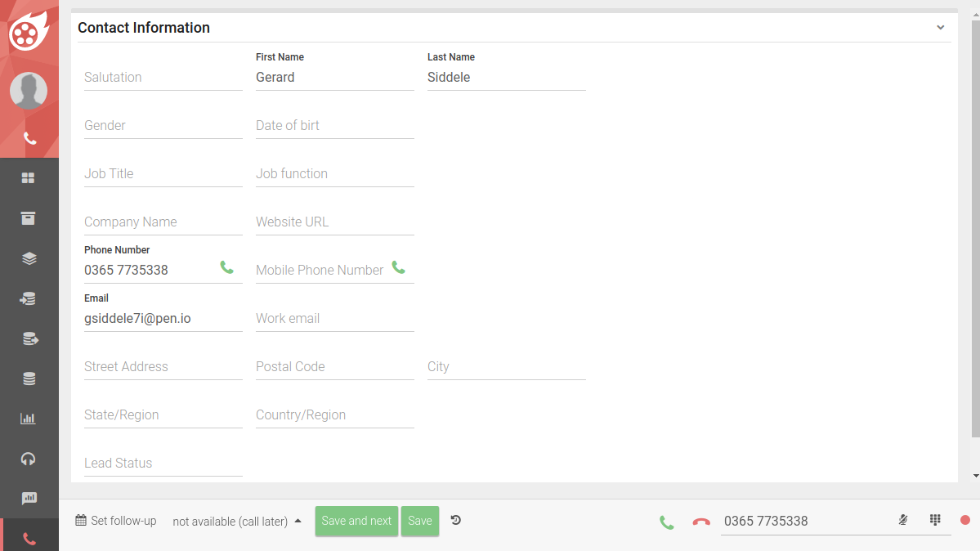Viewport: 980px width, 551px height.
Task: Open the Lead Status dropdown field
Action: [x=163, y=464]
